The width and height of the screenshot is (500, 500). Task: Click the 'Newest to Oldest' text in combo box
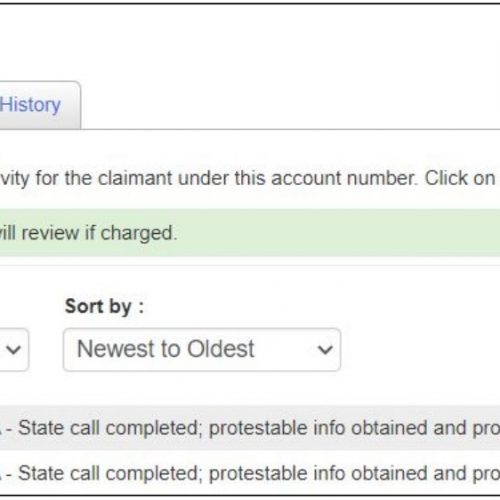pos(166,349)
